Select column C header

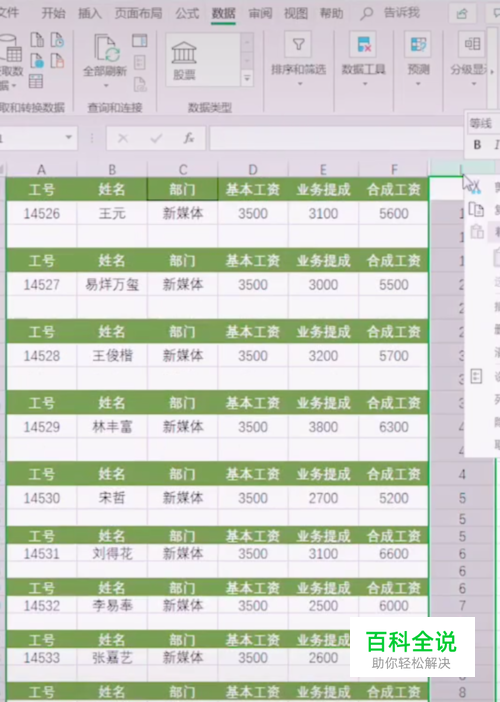point(183,170)
